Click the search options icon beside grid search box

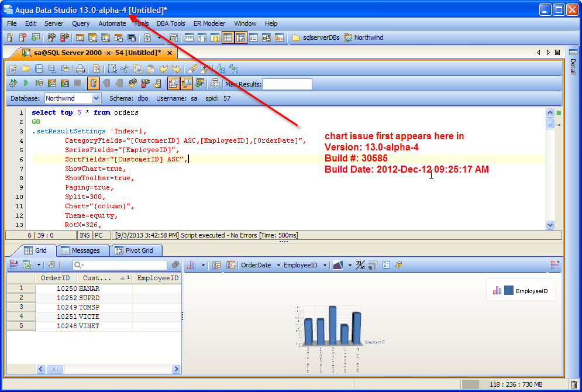pyautogui.click(x=175, y=264)
